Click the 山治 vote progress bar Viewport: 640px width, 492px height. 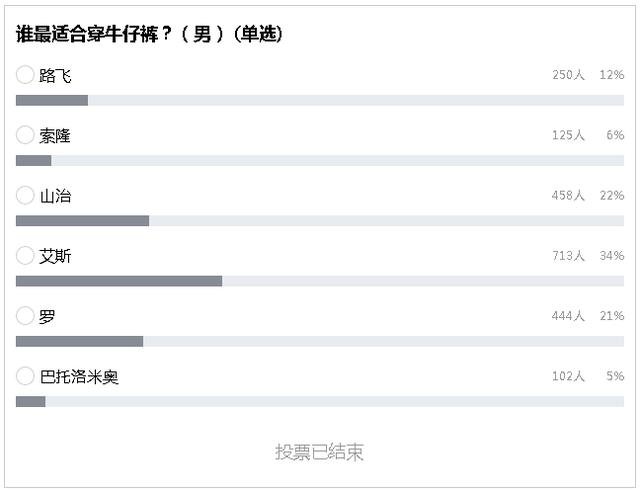320,220
